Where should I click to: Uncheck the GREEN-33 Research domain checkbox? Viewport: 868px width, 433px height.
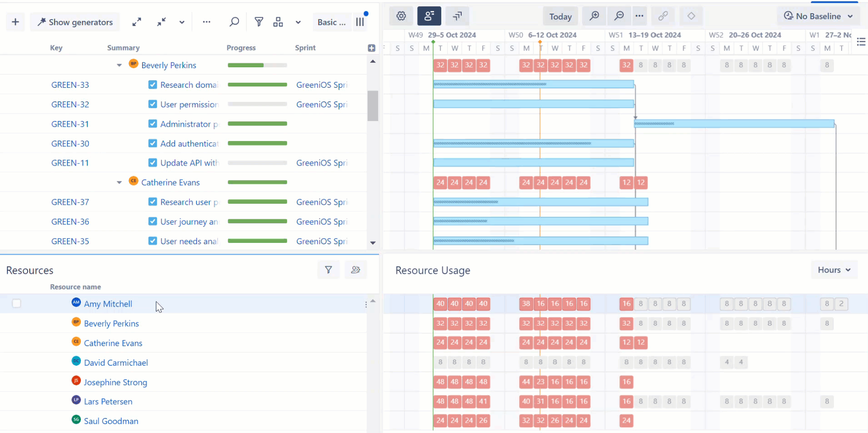pyautogui.click(x=152, y=85)
